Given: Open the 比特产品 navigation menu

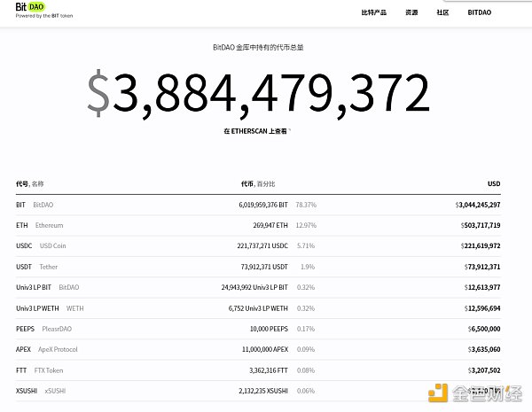Looking at the screenshot, I should [373, 13].
